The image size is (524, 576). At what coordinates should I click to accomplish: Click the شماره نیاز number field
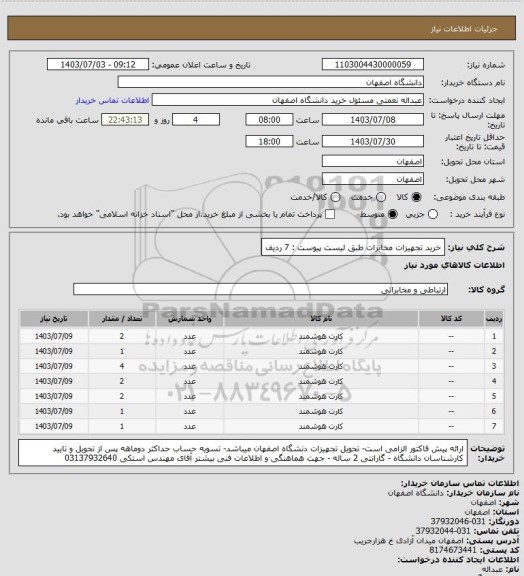(373, 64)
